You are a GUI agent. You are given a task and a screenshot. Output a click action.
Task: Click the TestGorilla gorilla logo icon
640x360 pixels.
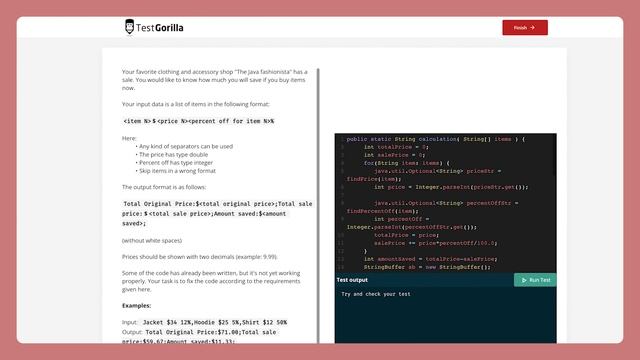(x=129, y=27)
